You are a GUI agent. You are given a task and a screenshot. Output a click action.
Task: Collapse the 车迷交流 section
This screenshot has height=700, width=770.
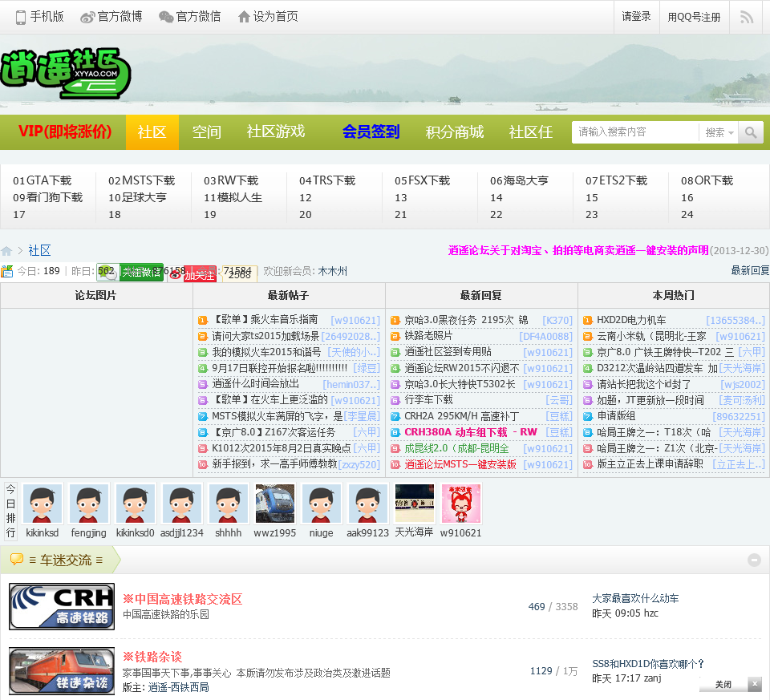(x=754, y=560)
